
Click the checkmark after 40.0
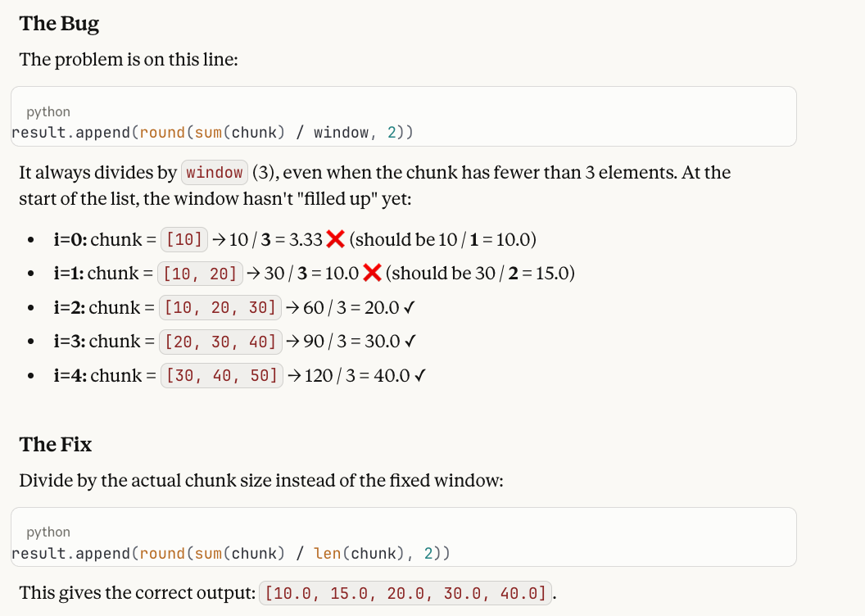click(419, 376)
